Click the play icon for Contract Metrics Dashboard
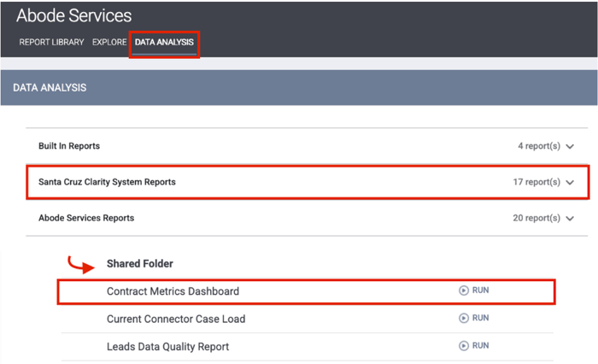This screenshot has width=598, height=364. pyautogui.click(x=464, y=291)
